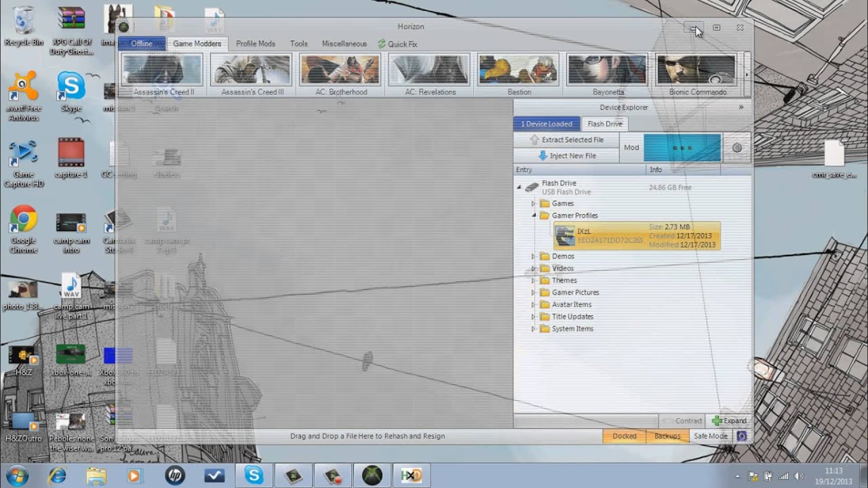
Task: Open Google Chrome desktop icon
Action: point(24,229)
